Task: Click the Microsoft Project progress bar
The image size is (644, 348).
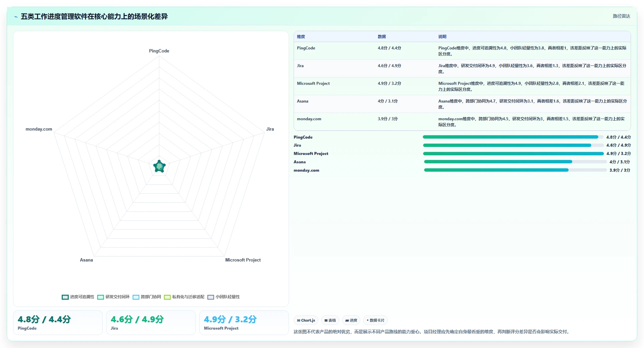Action: pos(514,154)
